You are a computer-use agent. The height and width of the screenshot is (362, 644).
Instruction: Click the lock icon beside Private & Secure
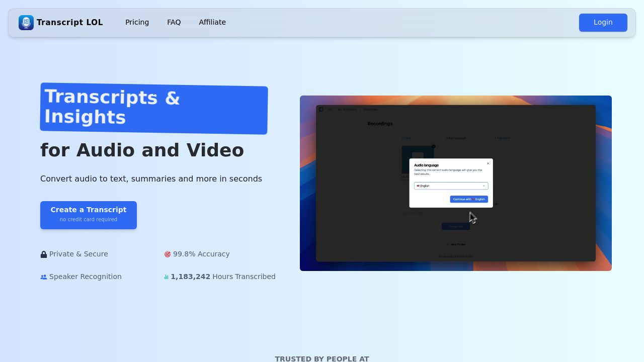coord(44,254)
